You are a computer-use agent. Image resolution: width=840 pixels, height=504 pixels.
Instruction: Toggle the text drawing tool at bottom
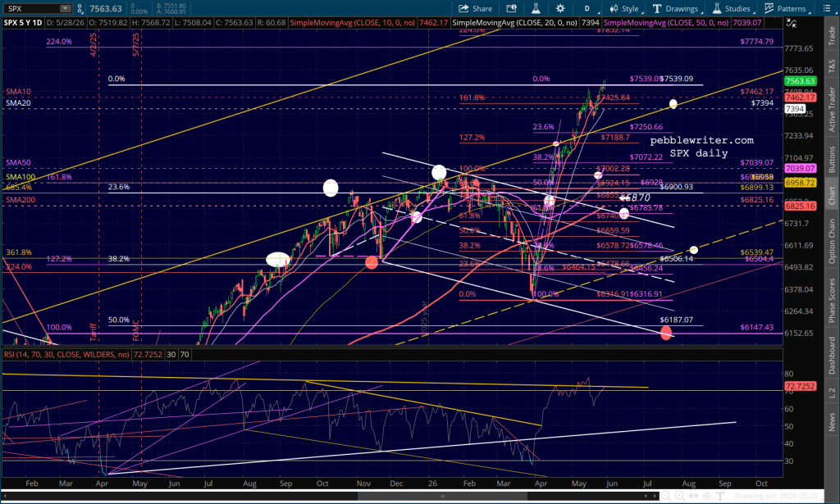coord(720,496)
